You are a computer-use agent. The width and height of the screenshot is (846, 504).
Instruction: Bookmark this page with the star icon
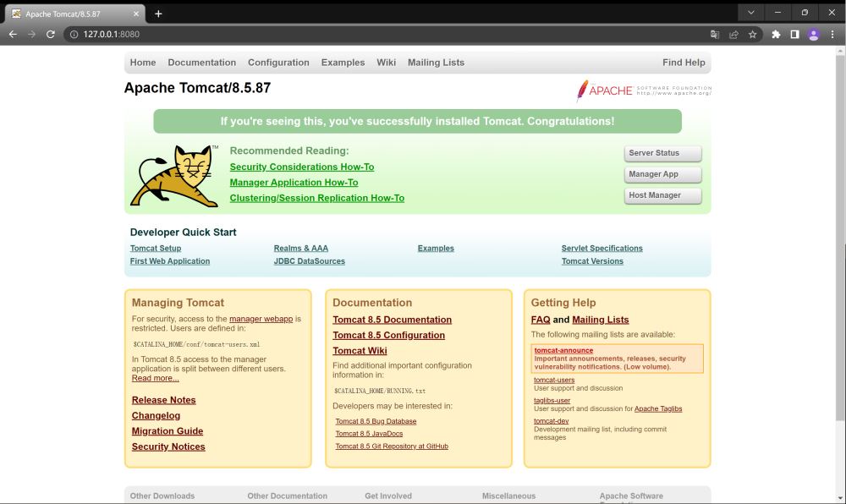click(x=753, y=34)
